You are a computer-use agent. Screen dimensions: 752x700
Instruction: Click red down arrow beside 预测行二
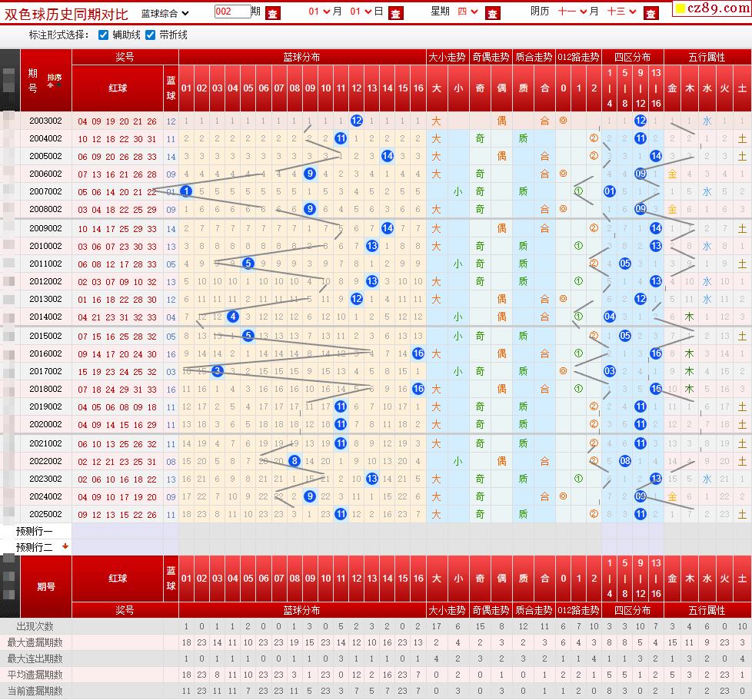tap(65, 546)
